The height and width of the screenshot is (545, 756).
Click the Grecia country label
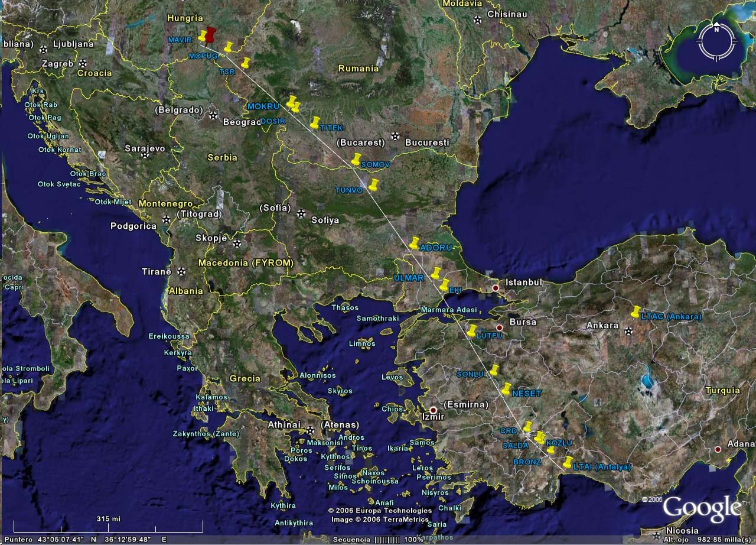[x=245, y=378]
